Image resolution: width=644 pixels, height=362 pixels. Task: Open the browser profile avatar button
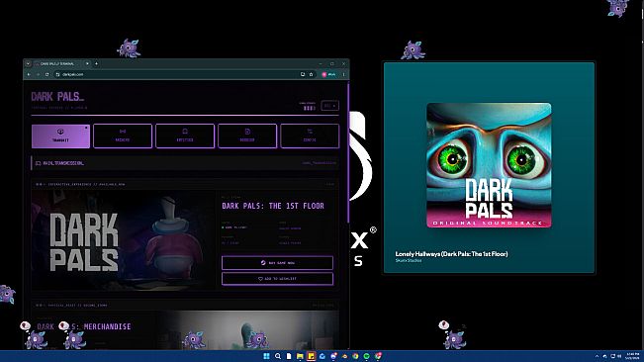tap(329, 74)
